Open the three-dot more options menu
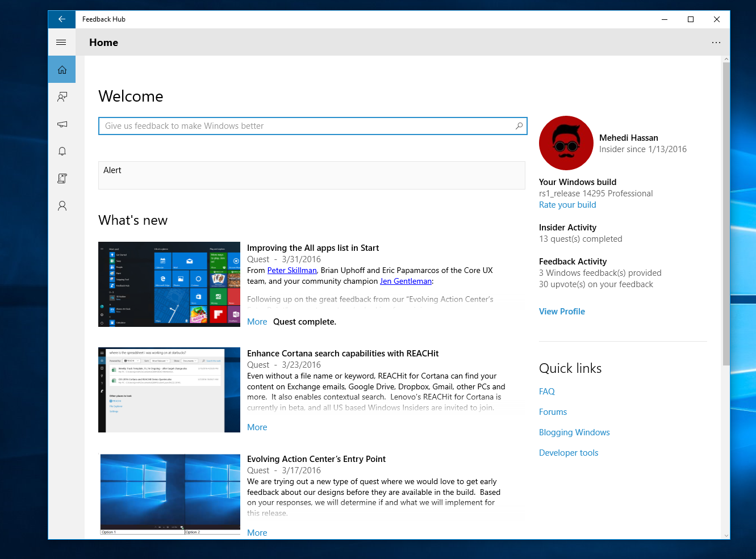 click(716, 43)
